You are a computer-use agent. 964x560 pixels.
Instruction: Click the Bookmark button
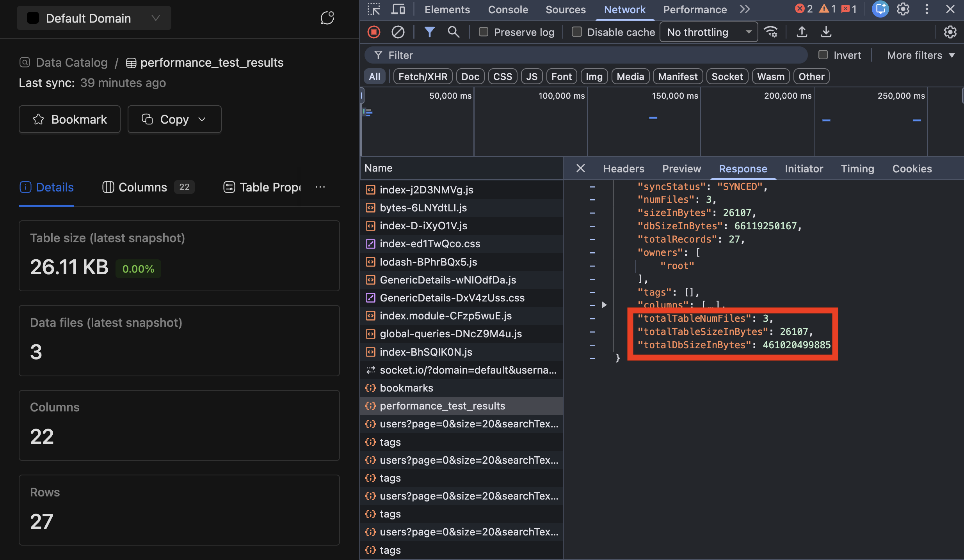coord(69,119)
